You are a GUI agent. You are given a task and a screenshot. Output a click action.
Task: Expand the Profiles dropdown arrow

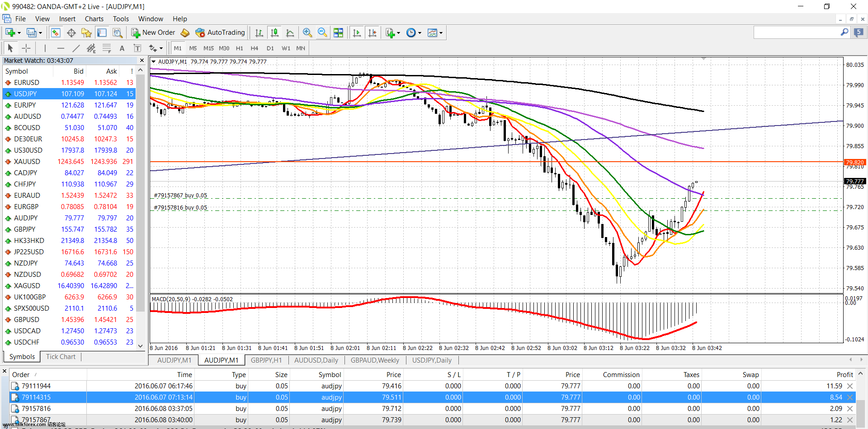(x=40, y=33)
